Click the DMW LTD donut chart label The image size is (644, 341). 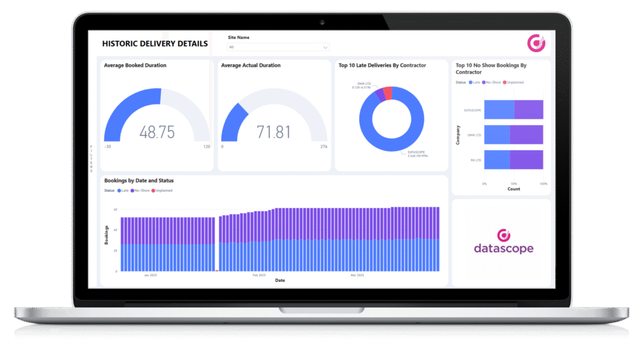pos(364,84)
